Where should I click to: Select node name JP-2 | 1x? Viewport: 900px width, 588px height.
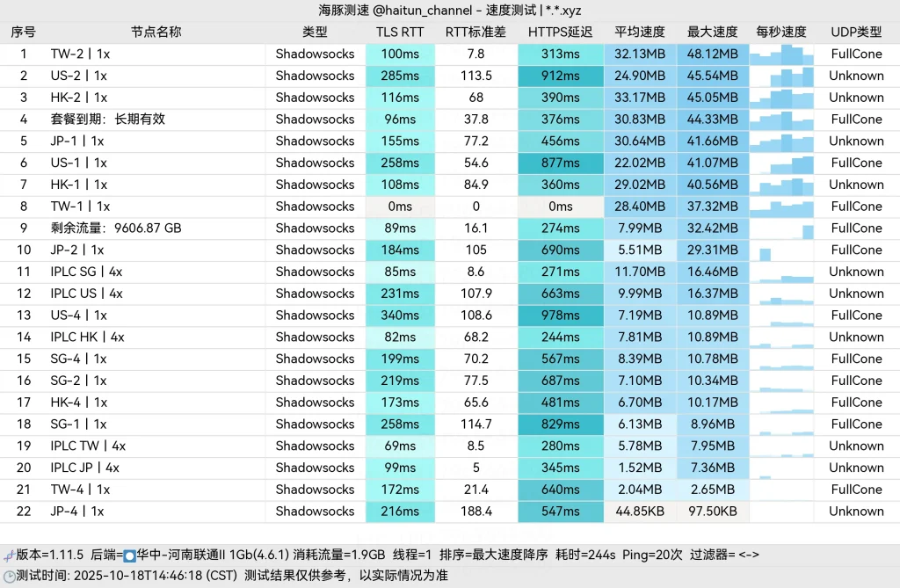pyautogui.click(x=77, y=250)
